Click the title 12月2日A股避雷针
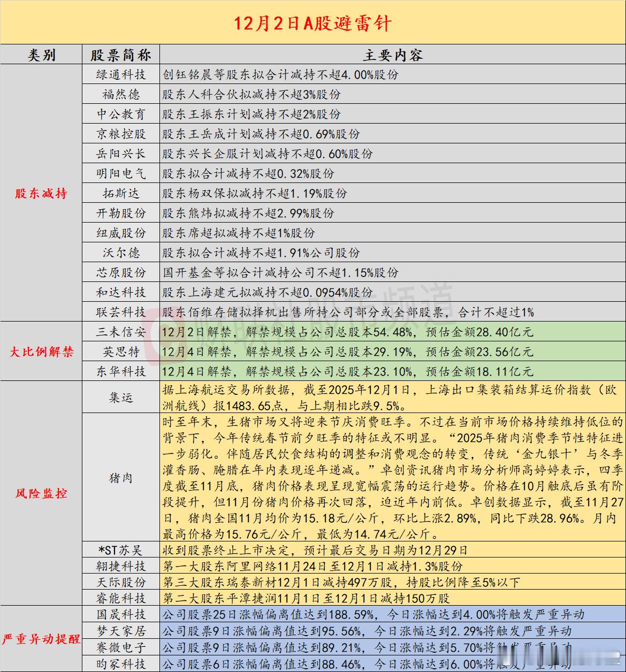 313,24
